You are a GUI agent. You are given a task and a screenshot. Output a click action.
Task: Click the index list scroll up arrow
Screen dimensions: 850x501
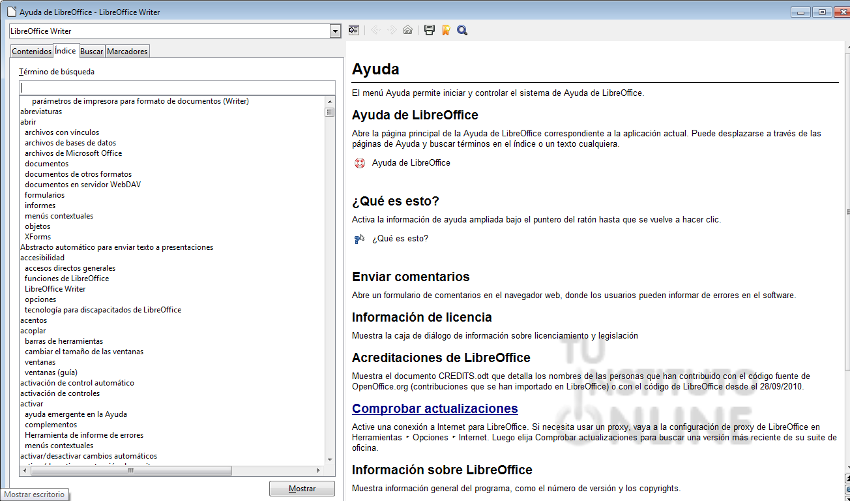pos(330,101)
